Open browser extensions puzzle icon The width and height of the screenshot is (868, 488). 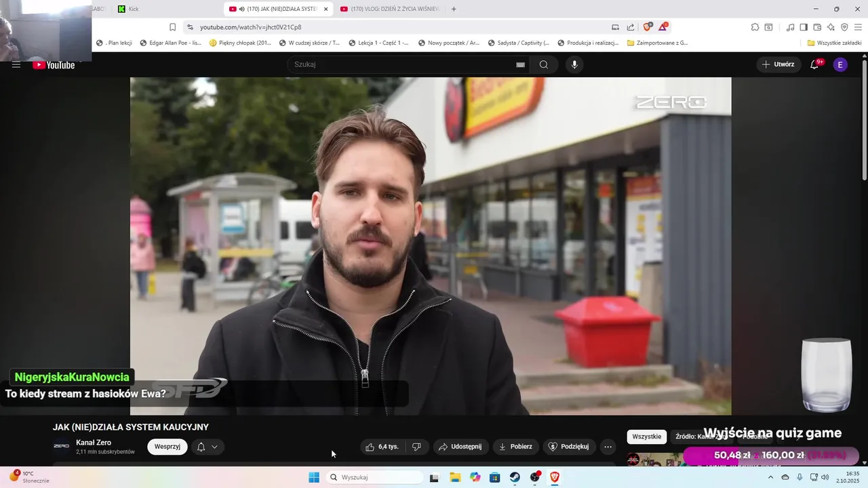click(755, 27)
